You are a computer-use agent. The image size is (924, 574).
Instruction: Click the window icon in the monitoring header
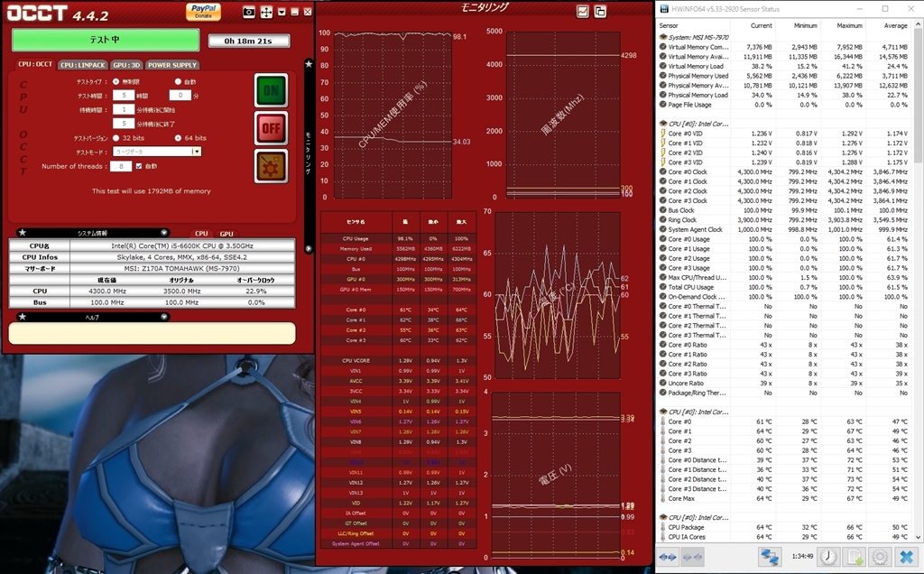[600, 11]
